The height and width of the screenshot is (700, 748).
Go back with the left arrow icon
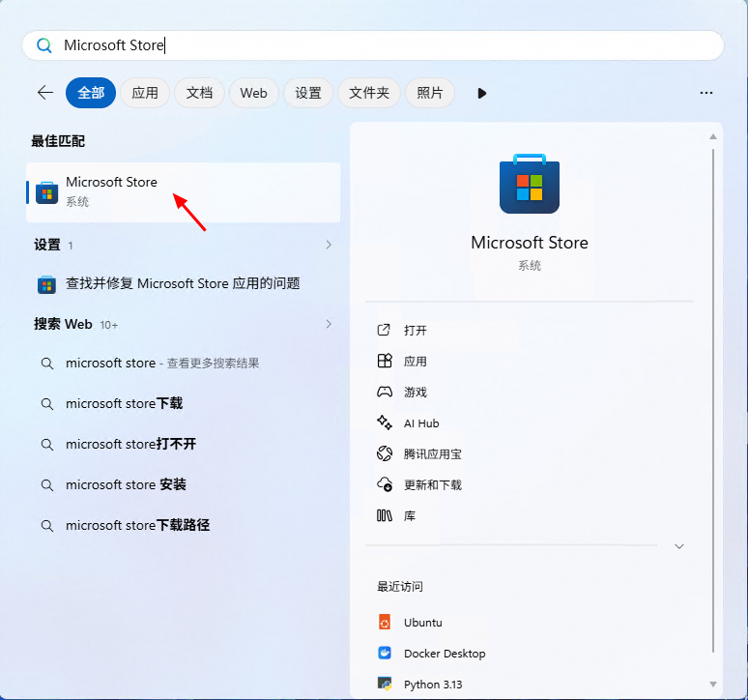(x=45, y=93)
